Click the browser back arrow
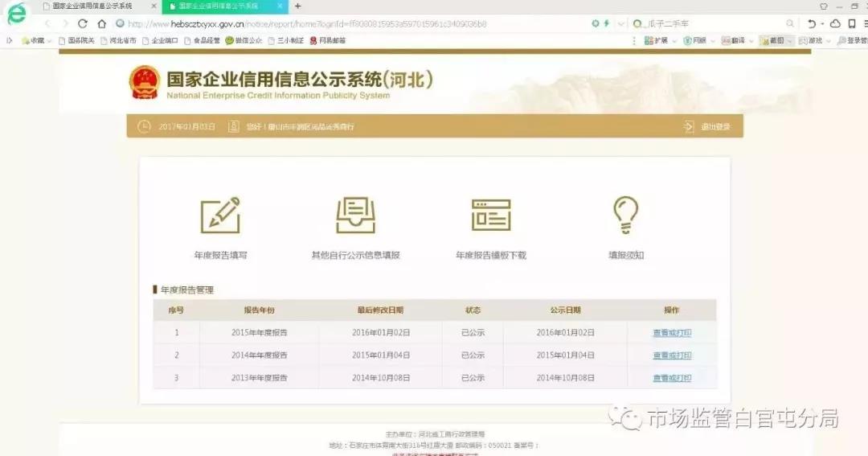 47,24
